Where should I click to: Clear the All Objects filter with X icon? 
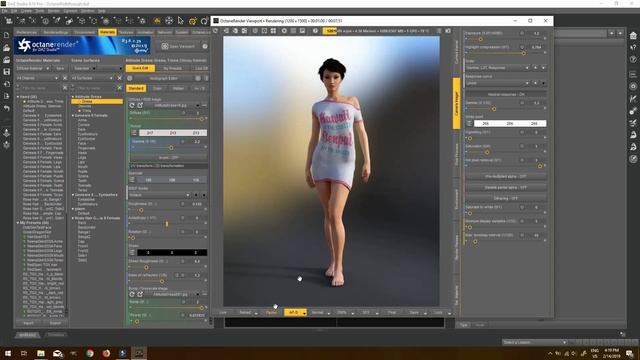pos(65,78)
